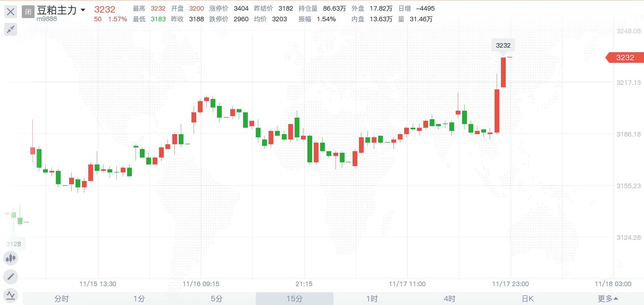This screenshot has width=644, height=305.
Task: Click the m9888 contract code
Action: pyautogui.click(x=47, y=19)
